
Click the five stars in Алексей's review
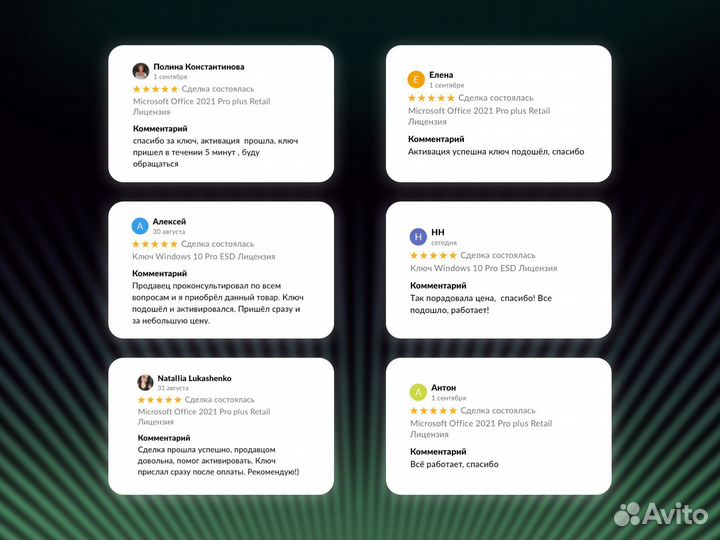coord(155,244)
